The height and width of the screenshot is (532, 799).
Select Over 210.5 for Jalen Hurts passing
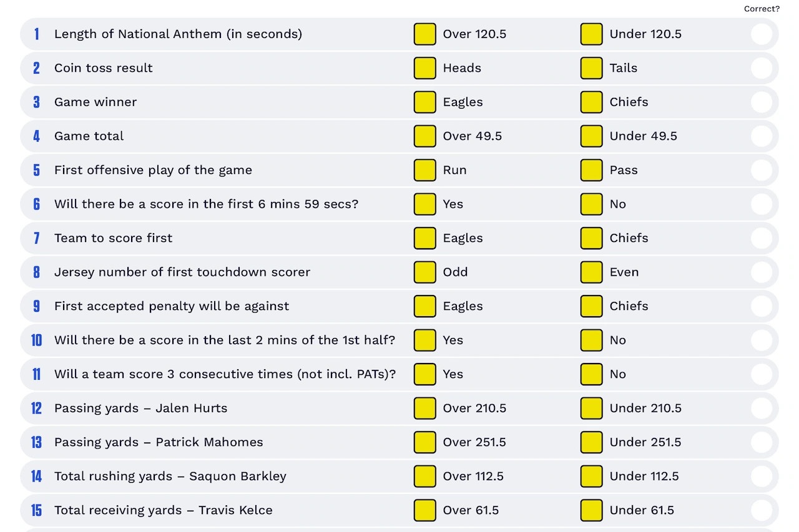[424, 408]
